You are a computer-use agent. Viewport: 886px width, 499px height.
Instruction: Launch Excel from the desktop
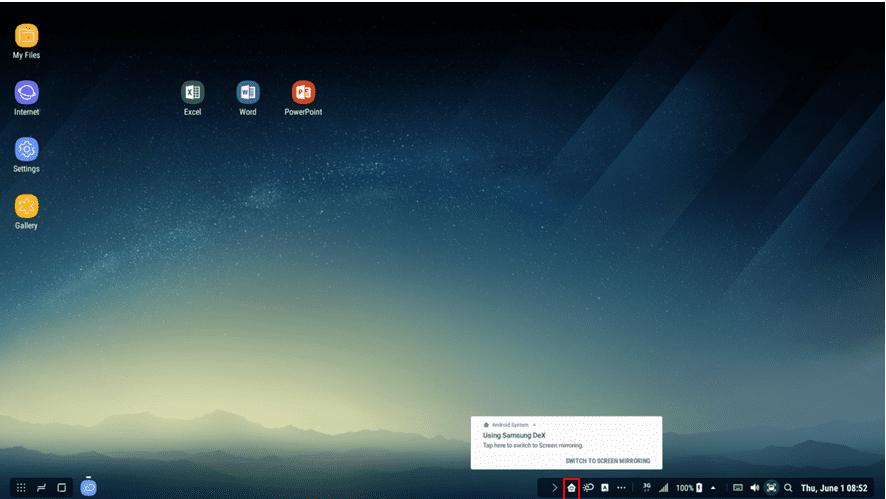pos(192,93)
